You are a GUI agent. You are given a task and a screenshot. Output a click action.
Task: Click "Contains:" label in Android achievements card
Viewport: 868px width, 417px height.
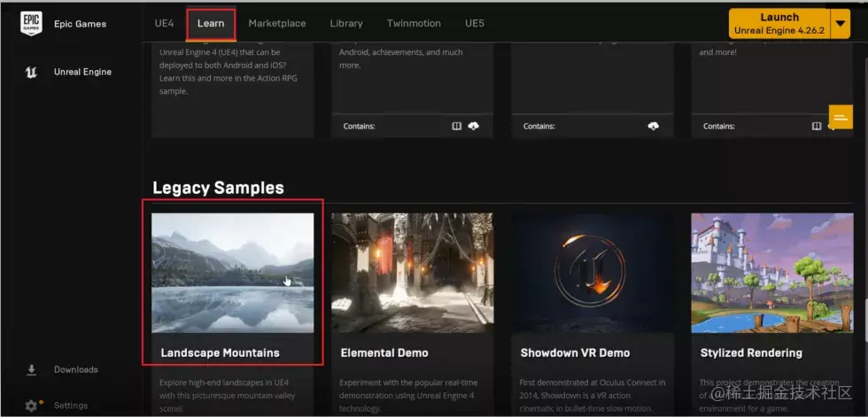point(359,126)
